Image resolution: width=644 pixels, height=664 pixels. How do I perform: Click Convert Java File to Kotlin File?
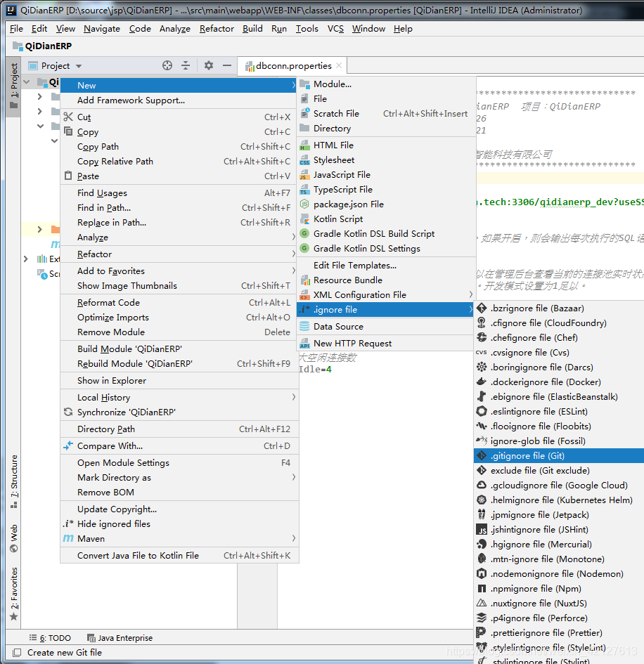click(179, 555)
